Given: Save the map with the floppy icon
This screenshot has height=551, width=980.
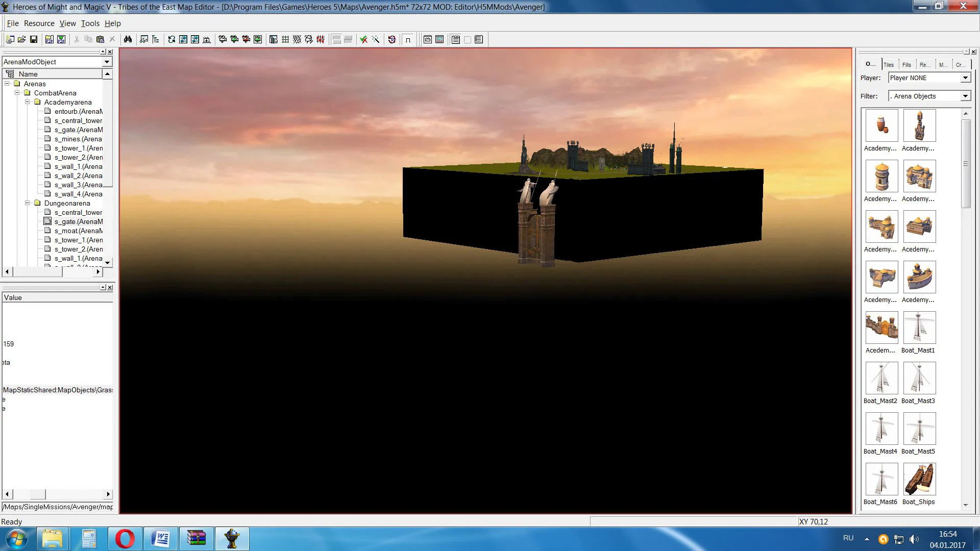Looking at the screenshot, I should 34,39.
